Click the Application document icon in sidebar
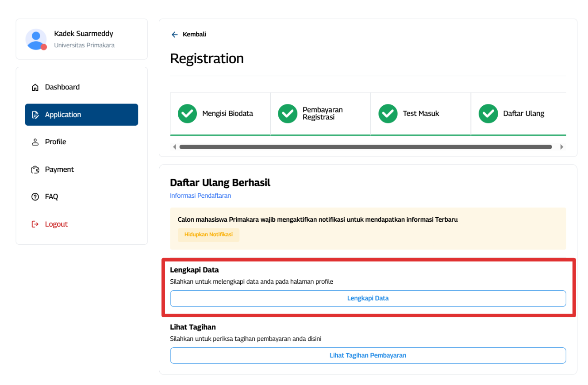This screenshot has width=588, height=385. [x=35, y=115]
